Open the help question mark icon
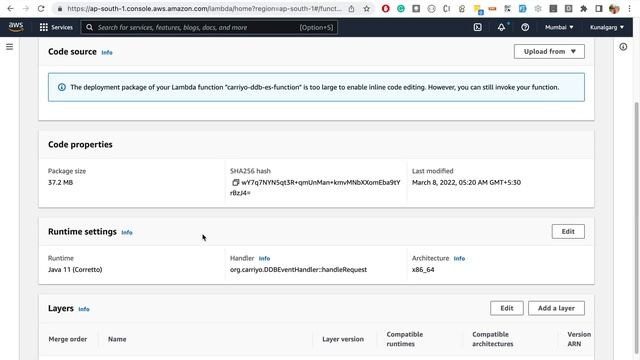The height and width of the screenshot is (360, 640). tap(525, 27)
